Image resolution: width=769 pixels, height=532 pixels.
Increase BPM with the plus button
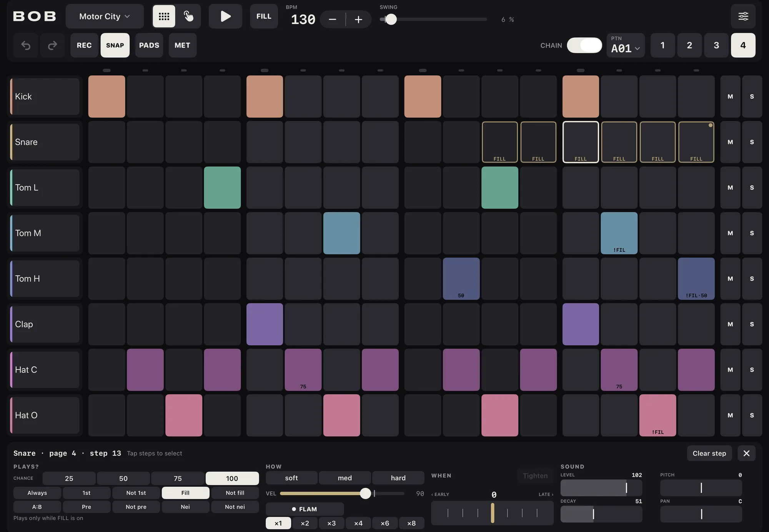coord(358,20)
